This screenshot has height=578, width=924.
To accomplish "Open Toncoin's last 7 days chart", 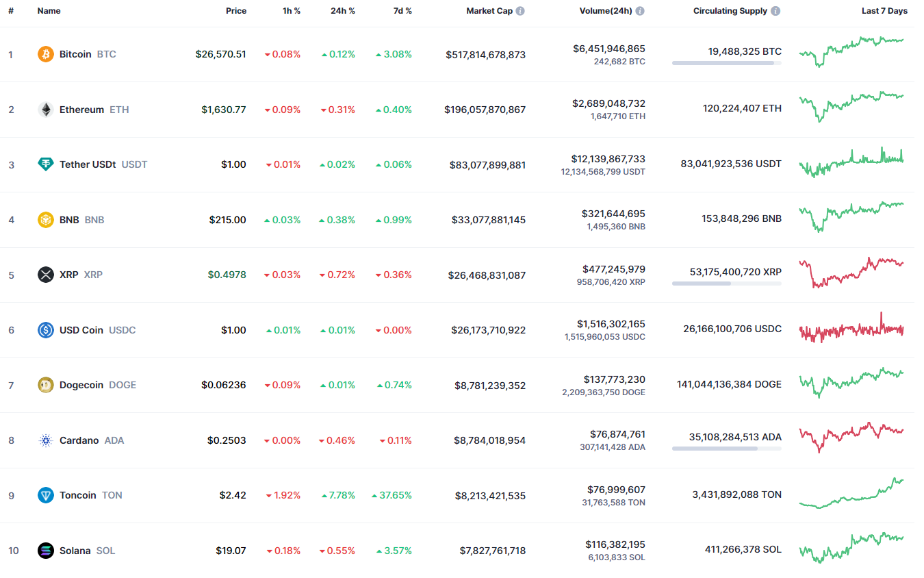I will click(851, 494).
